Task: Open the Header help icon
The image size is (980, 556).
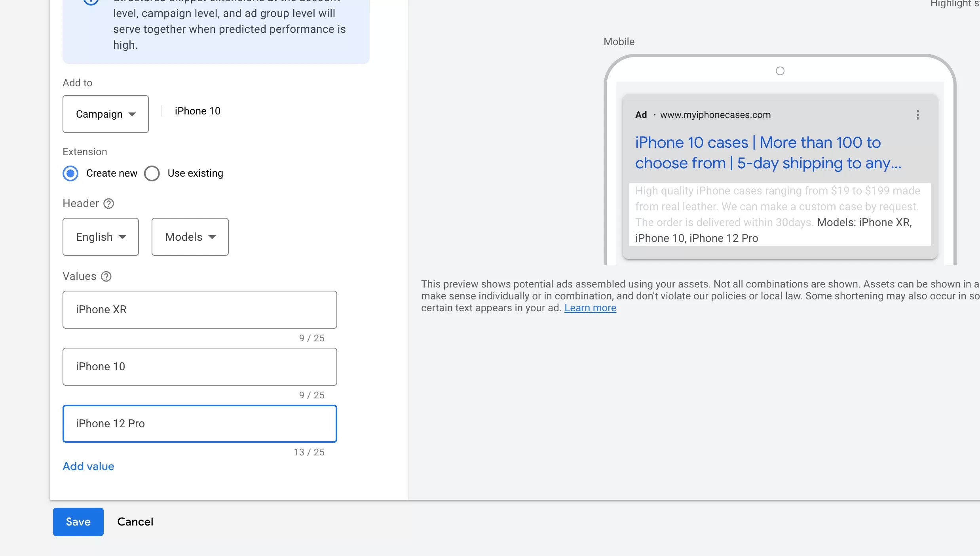Action: (x=108, y=204)
